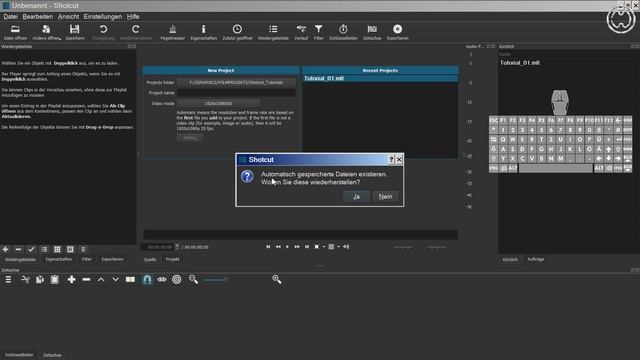Open playlist menu button

[x=83, y=249]
